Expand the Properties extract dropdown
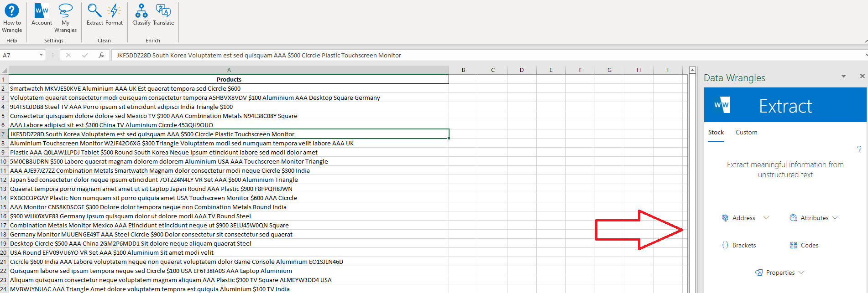868x293 pixels. [x=801, y=272]
